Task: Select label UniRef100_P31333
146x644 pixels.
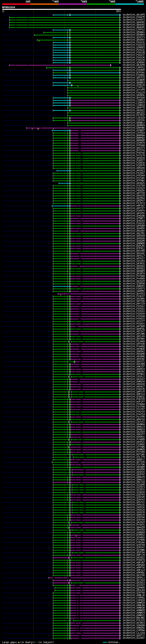Action: pos(133,620)
